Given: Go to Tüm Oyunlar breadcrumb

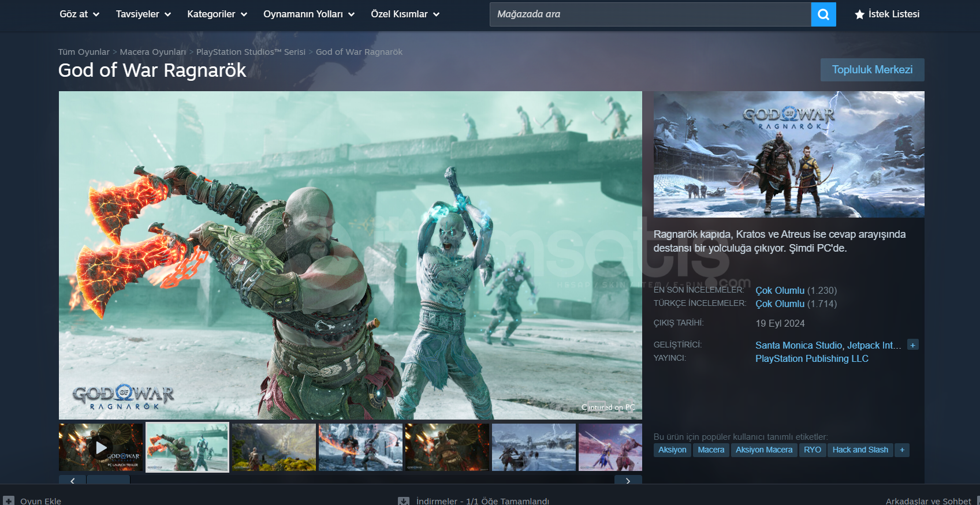Looking at the screenshot, I should point(84,52).
